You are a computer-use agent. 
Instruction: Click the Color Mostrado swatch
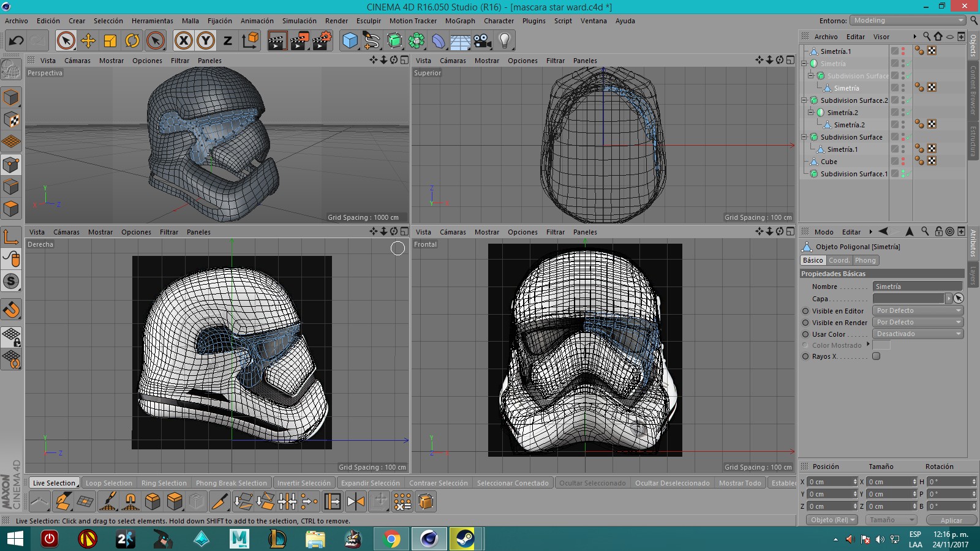pos(881,345)
